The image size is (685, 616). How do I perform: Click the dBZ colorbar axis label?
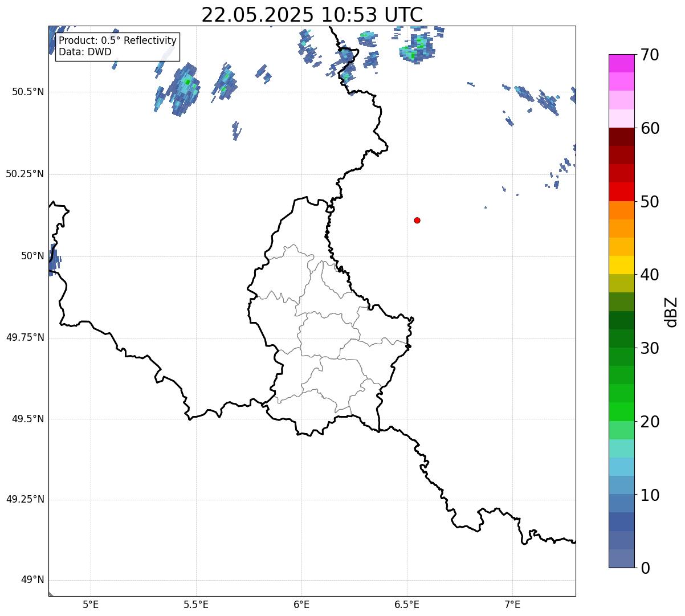tap(671, 312)
